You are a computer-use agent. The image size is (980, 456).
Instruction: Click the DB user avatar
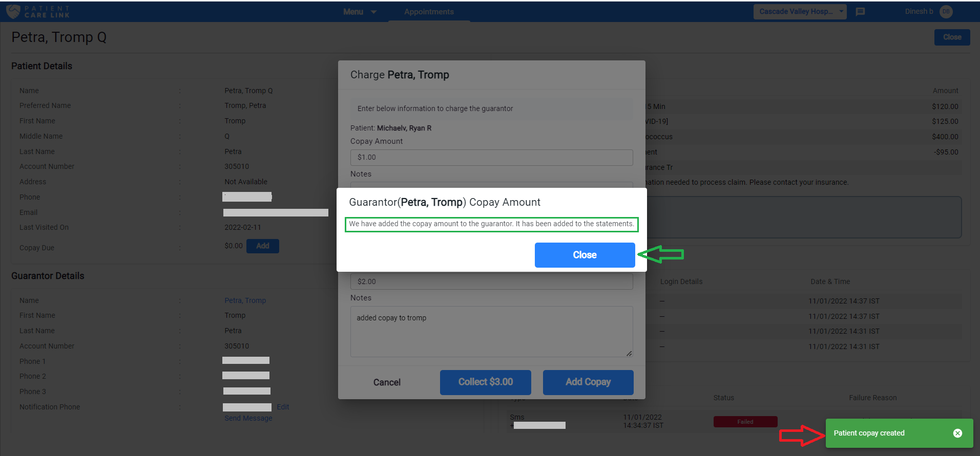(x=946, y=11)
